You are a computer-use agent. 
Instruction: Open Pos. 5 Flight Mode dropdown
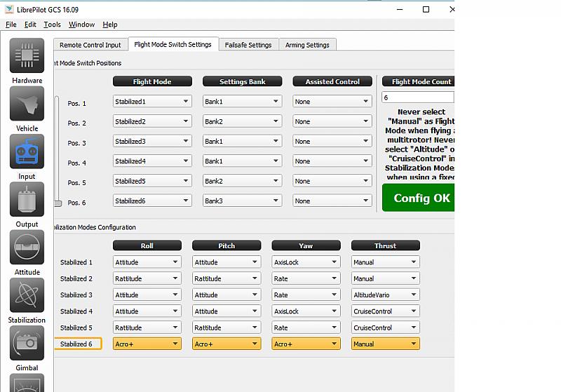click(x=152, y=181)
